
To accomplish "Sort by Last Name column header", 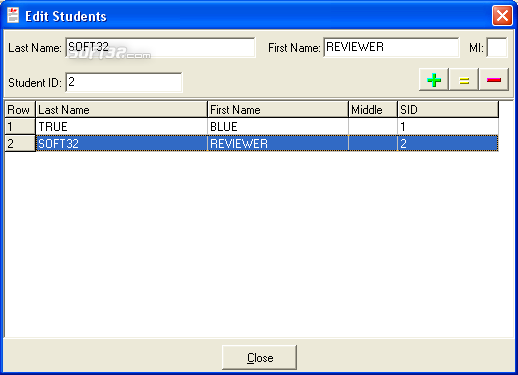I will [121, 109].
